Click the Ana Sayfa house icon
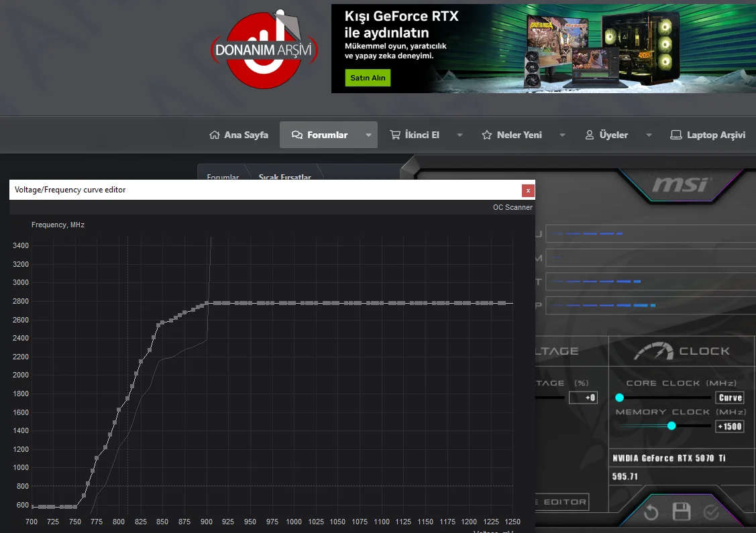This screenshot has width=756, height=533. click(x=215, y=135)
